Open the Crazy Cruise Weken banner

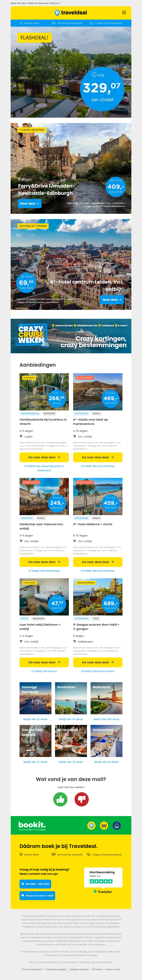[x=71, y=336]
